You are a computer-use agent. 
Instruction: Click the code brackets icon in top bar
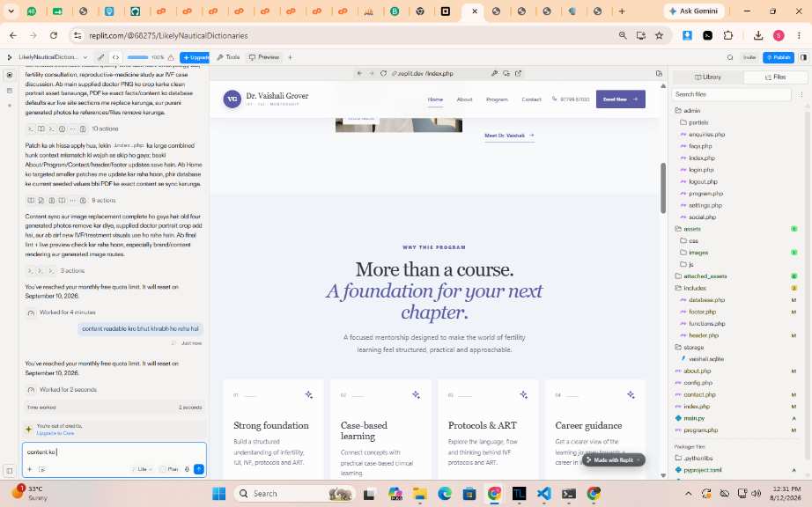click(115, 57)
